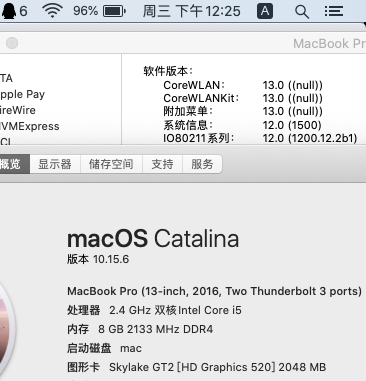The height and width of the screenshot is (381, 366).
Task: Click IO80211 系列 version row
Action: click(260, 138)
